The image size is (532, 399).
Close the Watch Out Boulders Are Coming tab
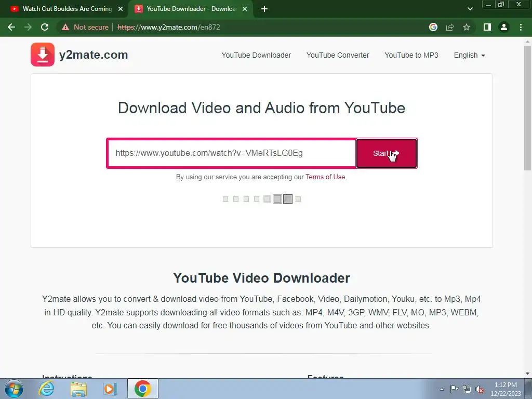click(121, 9)
